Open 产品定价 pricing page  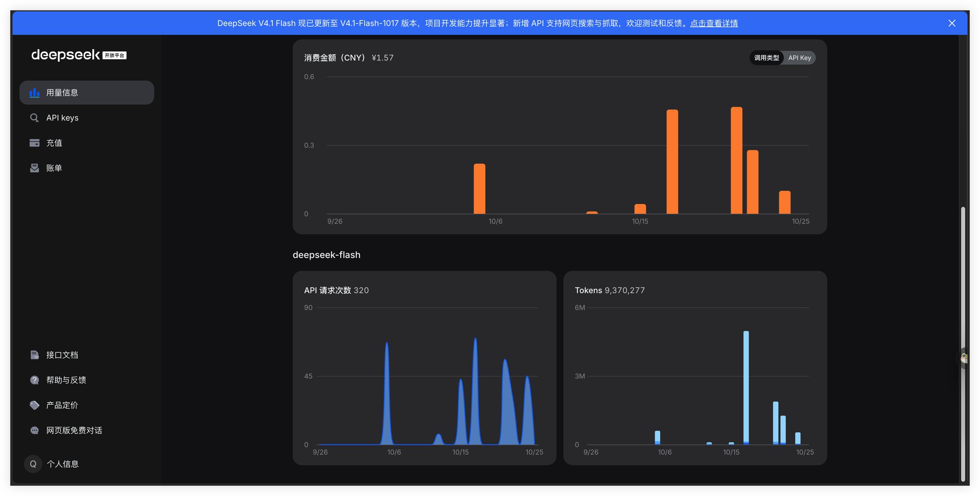coord(87,405)
